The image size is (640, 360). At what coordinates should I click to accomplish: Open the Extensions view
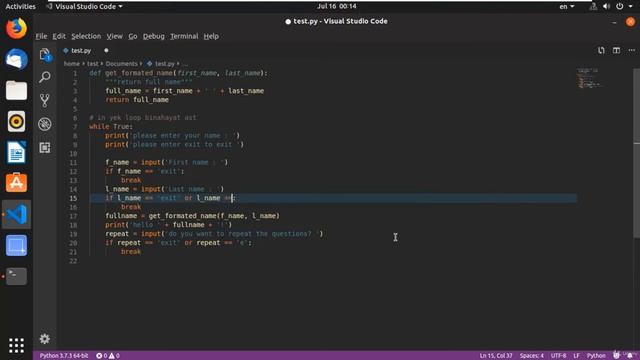point(45,147)
